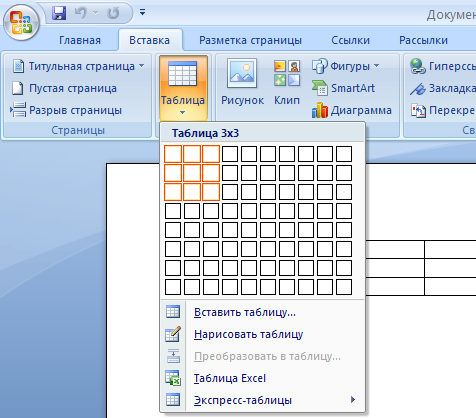Insert a Диаграмма chart

pyautogui.click(x=352, y=110)
